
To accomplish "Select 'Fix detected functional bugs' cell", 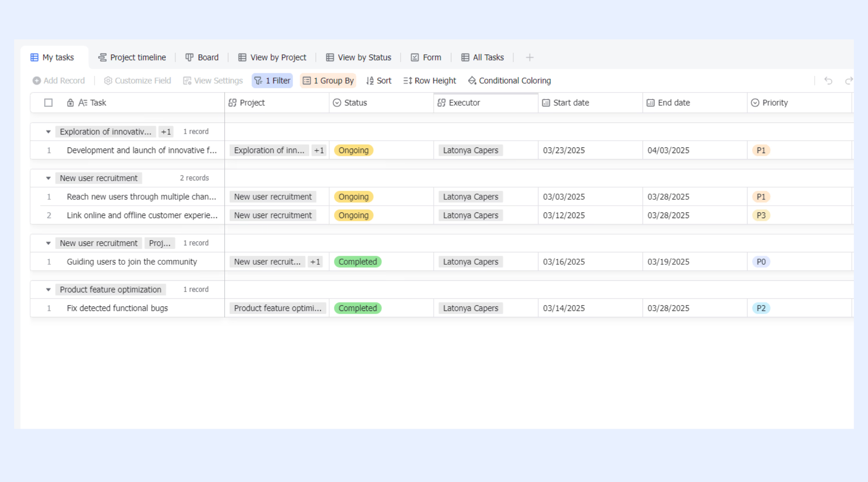I will [117, 308].
